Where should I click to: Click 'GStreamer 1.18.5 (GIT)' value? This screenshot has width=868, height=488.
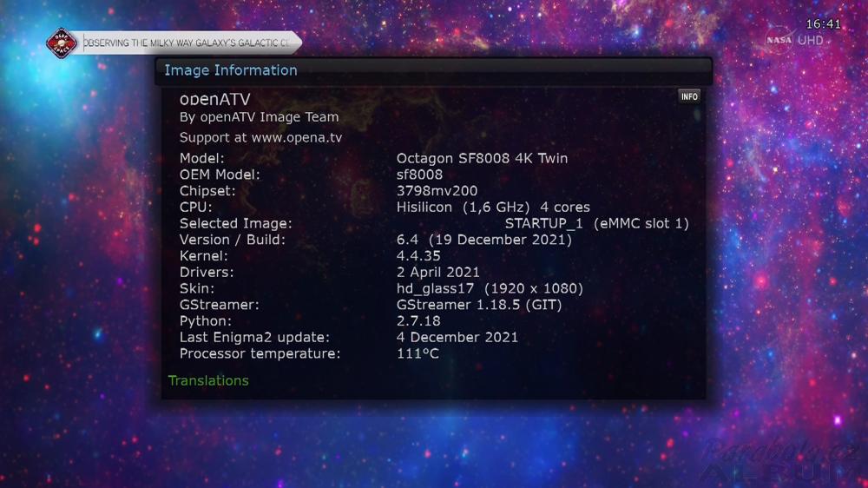pos(479,305)
